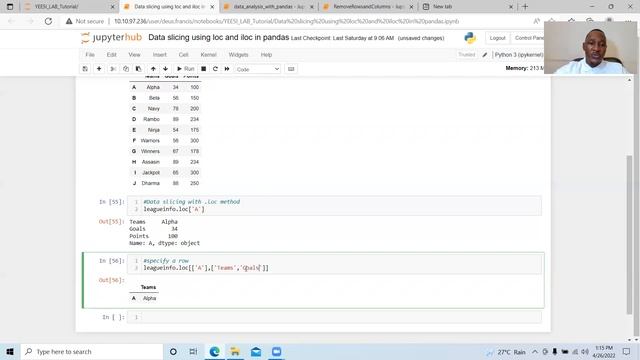Screen dimensions: 640x360
Task: Click the Dharma row in the table
Action: point(165,183)
